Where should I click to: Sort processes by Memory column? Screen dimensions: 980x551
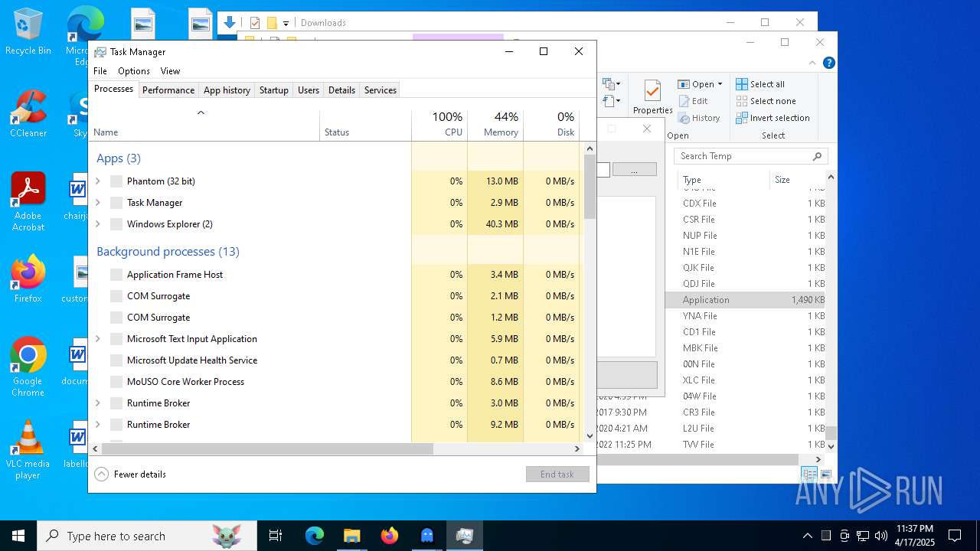point(495,125)
